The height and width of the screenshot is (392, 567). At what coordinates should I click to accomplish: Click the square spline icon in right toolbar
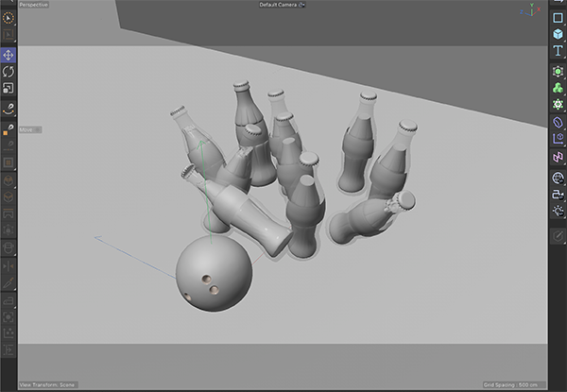(x=558, y=17)
